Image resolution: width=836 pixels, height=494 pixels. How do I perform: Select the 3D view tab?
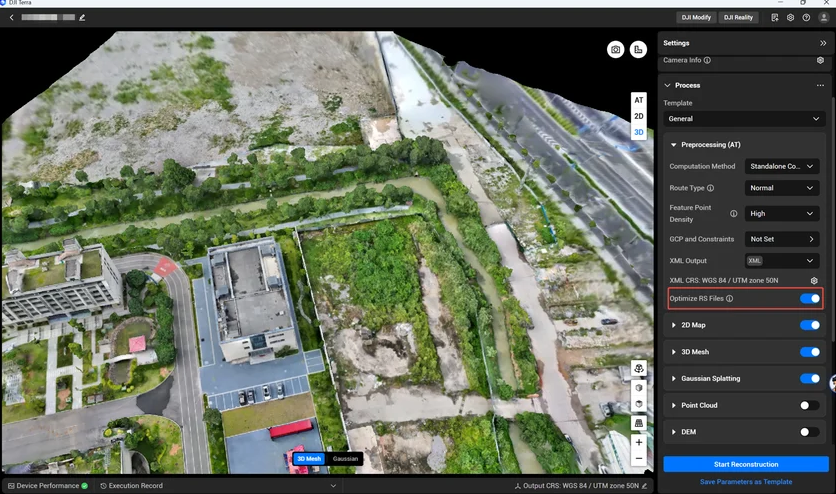coord(639,132)
